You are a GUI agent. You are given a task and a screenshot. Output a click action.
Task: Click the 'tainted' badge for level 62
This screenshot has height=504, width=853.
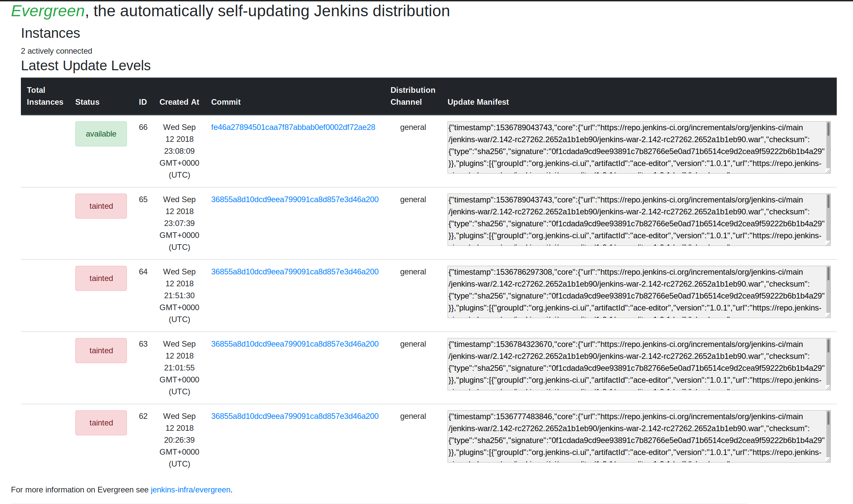(101, 423)
